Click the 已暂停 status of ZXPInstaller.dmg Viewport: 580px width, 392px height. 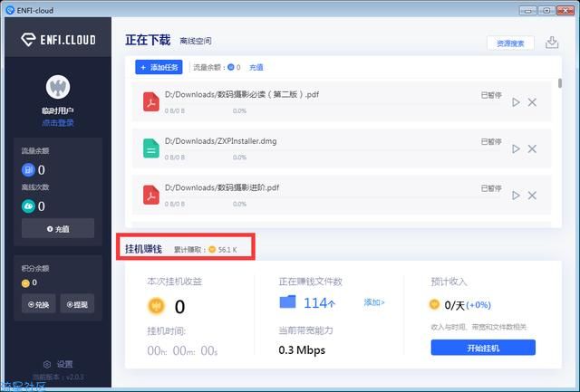pyautogui.click(x=491, y=142)
